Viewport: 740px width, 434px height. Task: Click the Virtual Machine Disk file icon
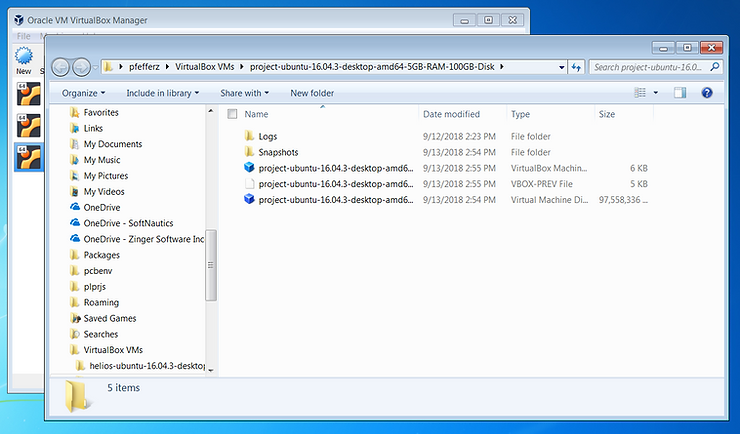click(x=249, y=199)
